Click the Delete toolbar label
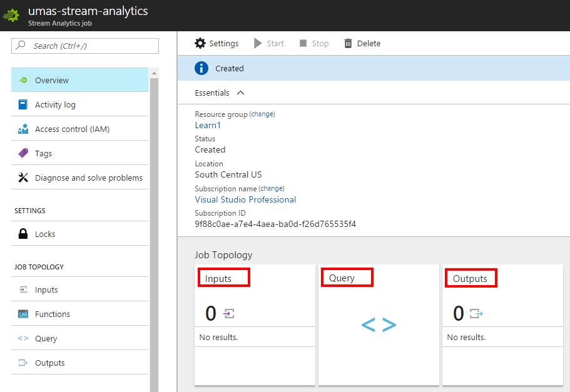570x392 pixels. click(369, 44)
